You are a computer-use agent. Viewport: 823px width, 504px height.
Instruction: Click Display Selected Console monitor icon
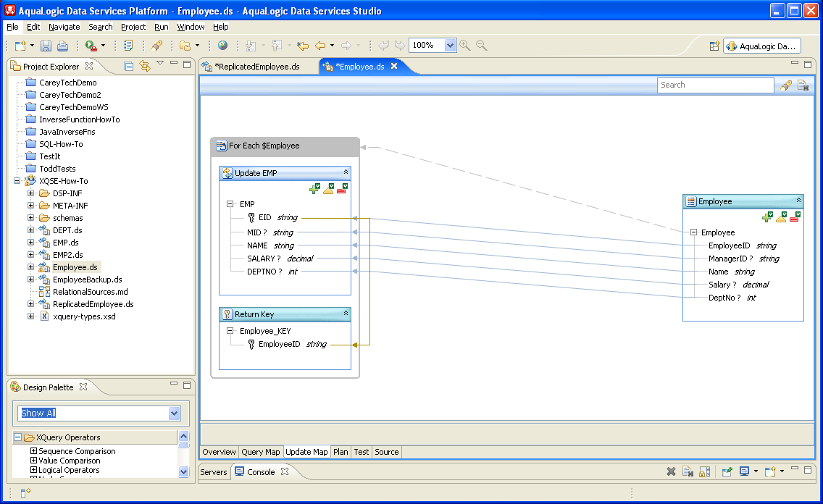tap(744, 471)
